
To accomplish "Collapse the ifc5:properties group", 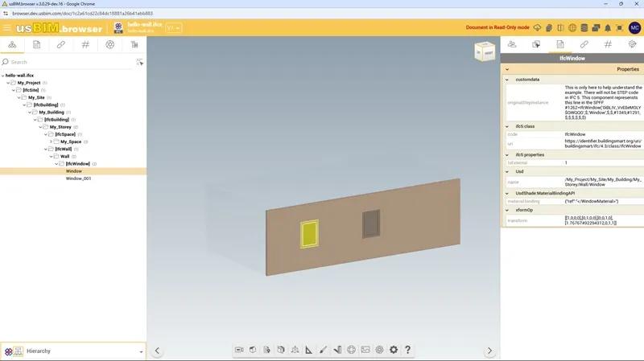I will pos(507,155).
